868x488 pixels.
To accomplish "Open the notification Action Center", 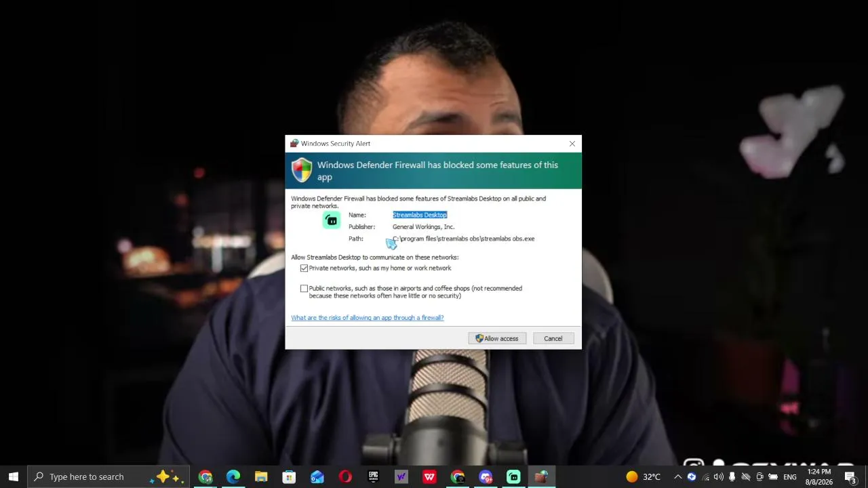I will point(850,477).
